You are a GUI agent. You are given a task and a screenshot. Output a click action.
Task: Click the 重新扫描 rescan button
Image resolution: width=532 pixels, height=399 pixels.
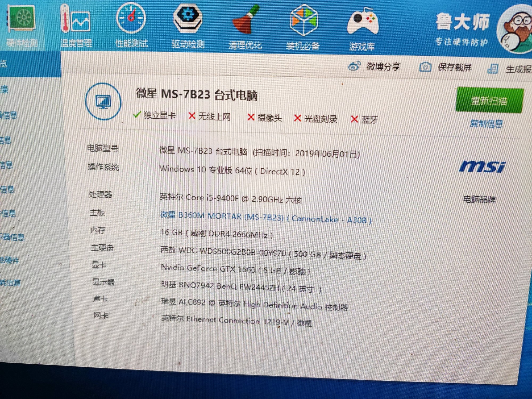point(490,101)
